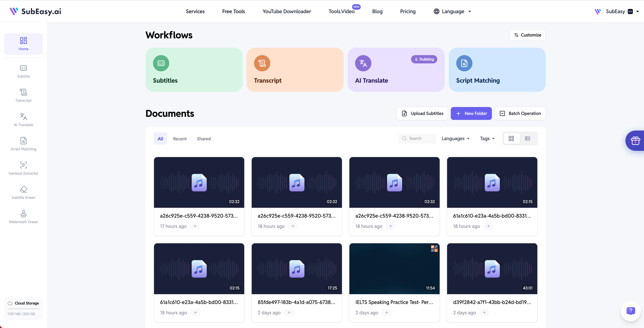Click "d39f2842-a7f1-43bb-b24d-bd19..." file name
Screen dimensions: 644x328
(492, 302)
